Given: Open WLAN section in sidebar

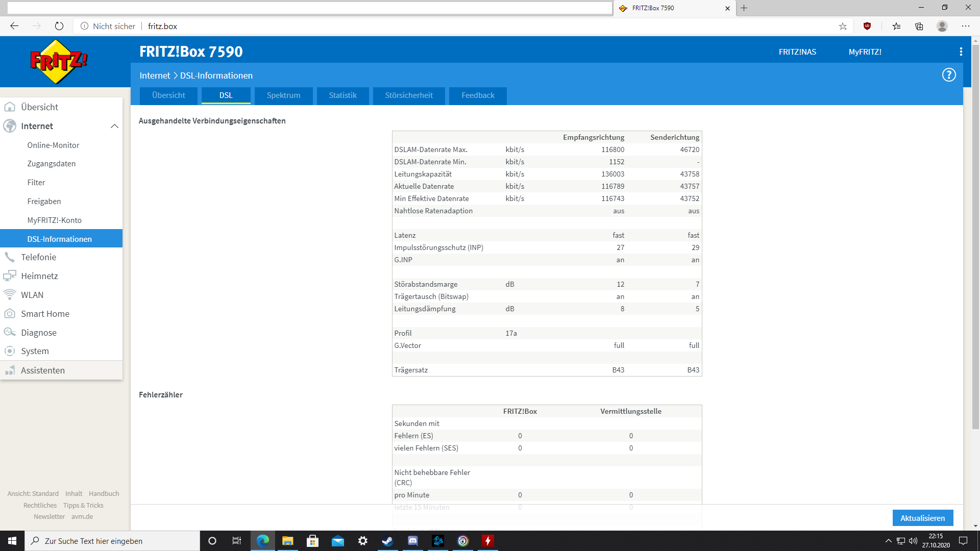Looking at the screenshot, I should pos(32,295).
